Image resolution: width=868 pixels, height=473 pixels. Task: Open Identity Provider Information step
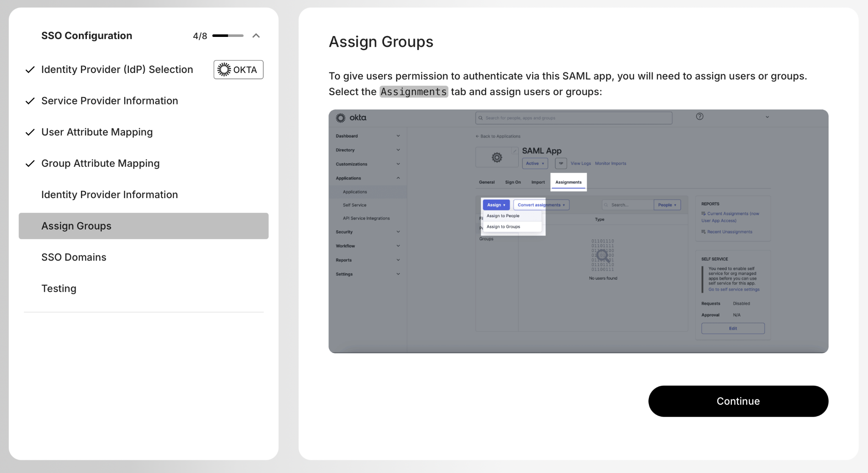109,195
